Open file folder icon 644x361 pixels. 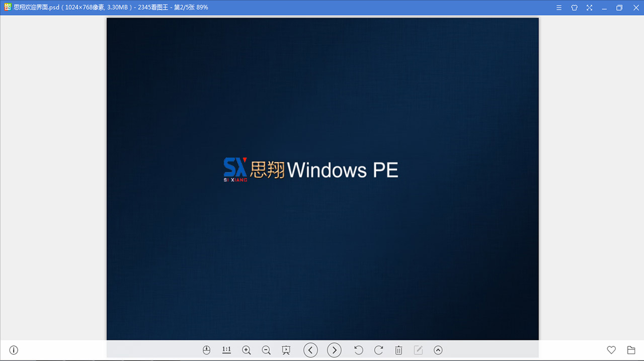631,350
